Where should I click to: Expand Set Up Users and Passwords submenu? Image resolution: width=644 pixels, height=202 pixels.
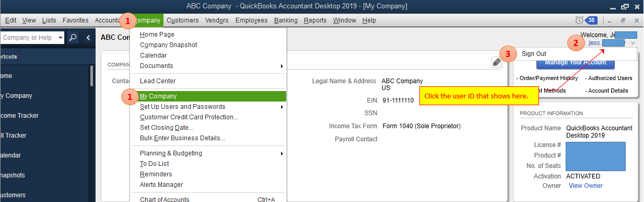pyautogui.click(x=282, y=107)
